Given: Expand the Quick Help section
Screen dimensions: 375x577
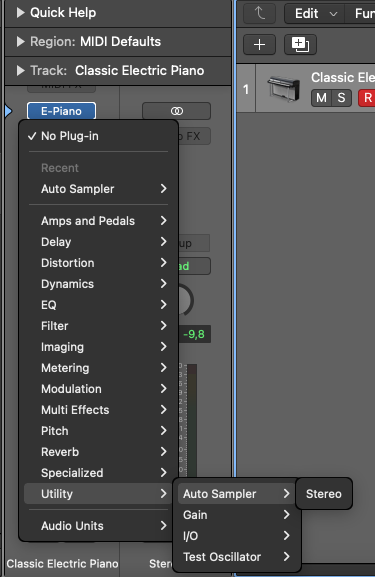Looking at the screenshot, I should pos(21,13).
